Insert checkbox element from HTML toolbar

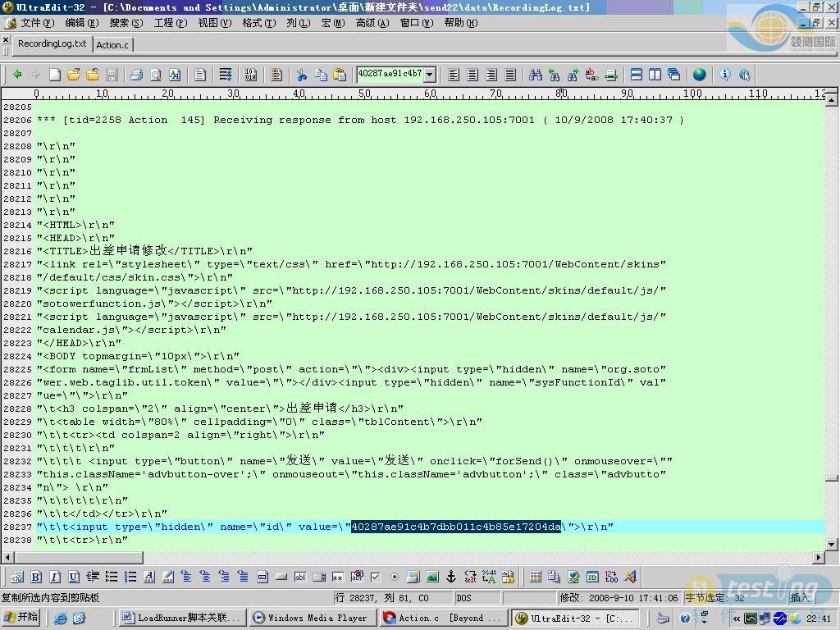point(375,577)
